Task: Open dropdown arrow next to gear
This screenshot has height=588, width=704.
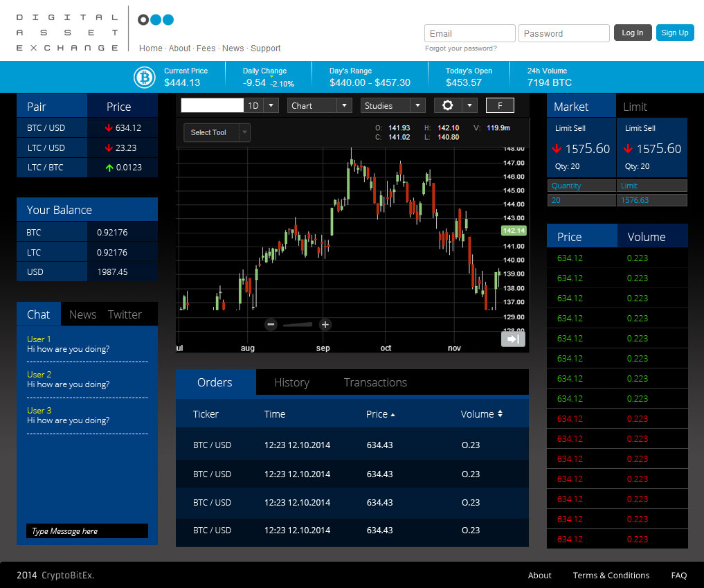Action: (469, 105)
